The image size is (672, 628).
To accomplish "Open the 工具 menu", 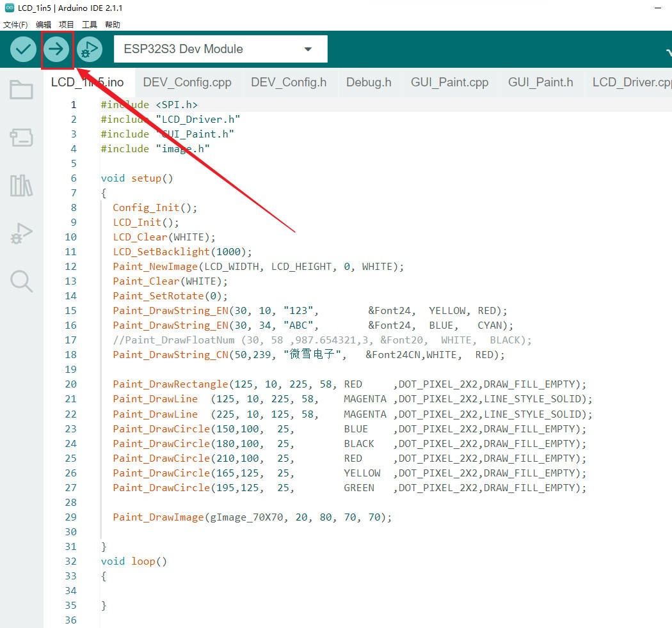I will [x=90, y=25].
